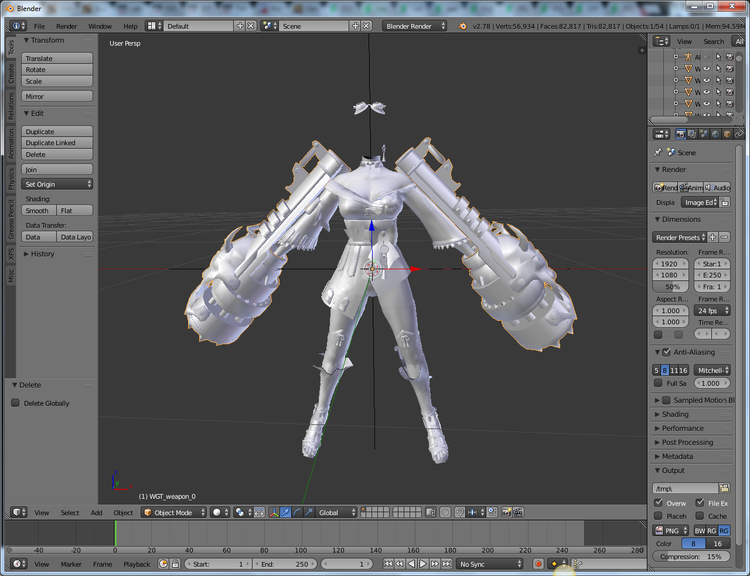Toggle the 3D manipulator widget icon

point(274,512)
